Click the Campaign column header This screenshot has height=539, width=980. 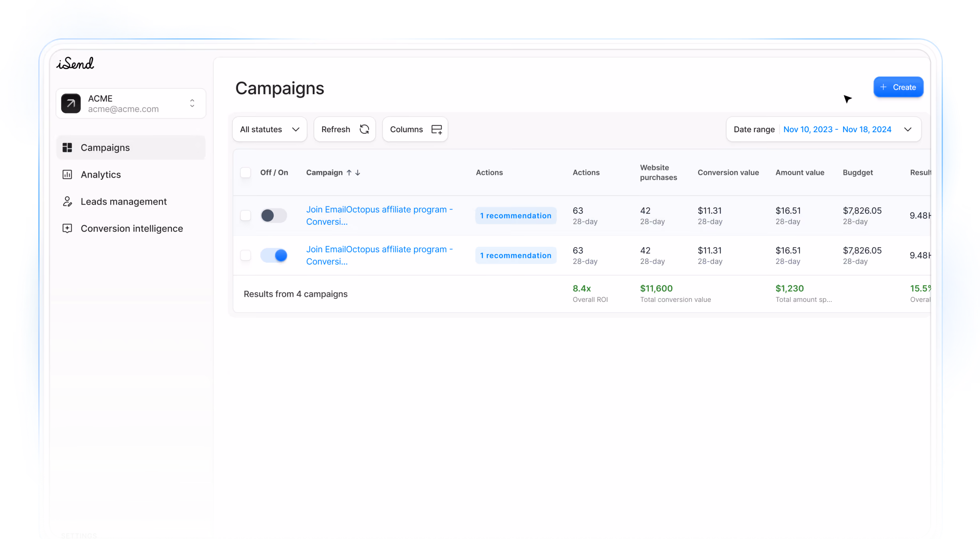(324, 172)
